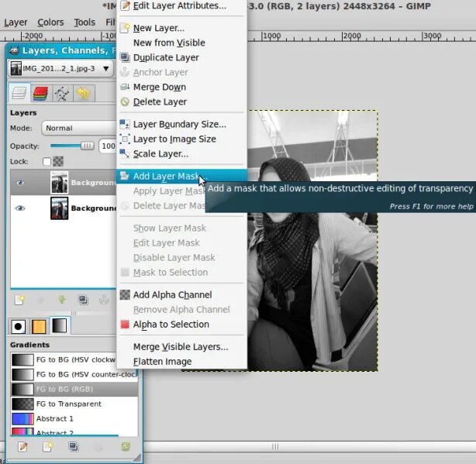Open the Tools menu in menu bar
This screenshot has width=476, height=464.
pos(85,22)
